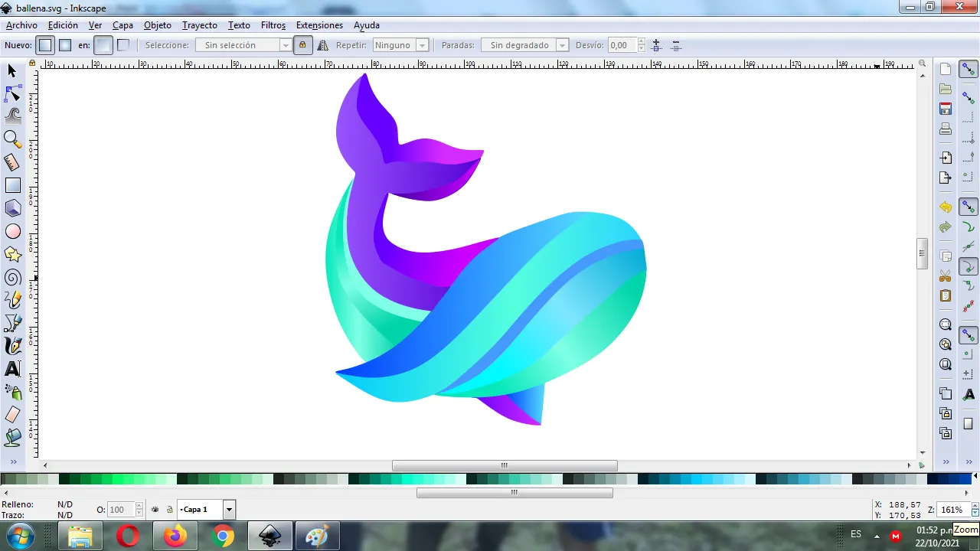Select the Tweak tool
980x551 pixels.
[12, 116]
